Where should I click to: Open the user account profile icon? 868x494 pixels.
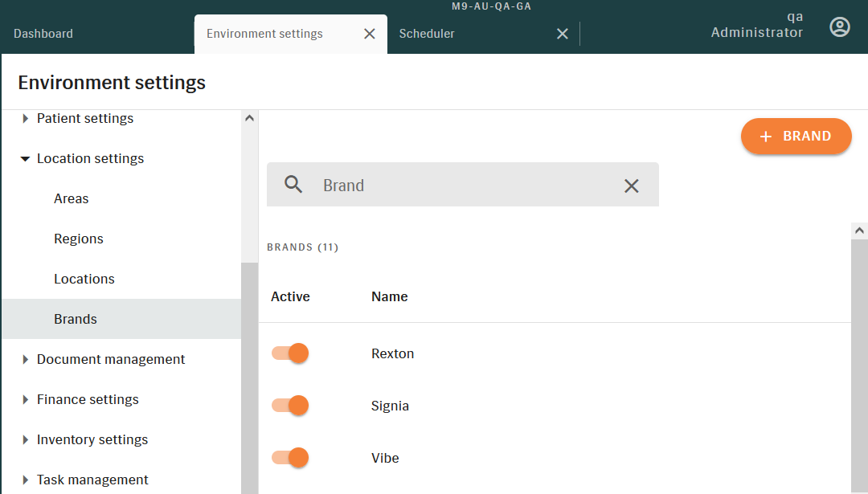click(839, 27)
